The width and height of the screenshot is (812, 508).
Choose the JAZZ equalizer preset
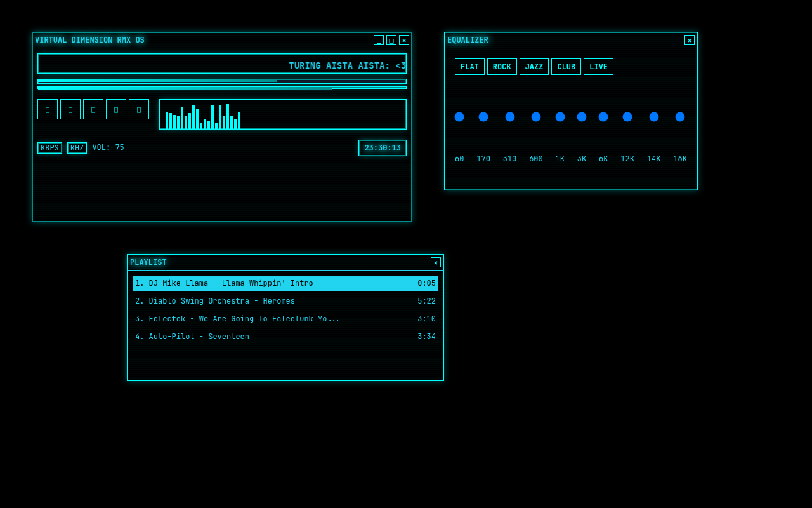pyautogui.click(x=534, y=67)
